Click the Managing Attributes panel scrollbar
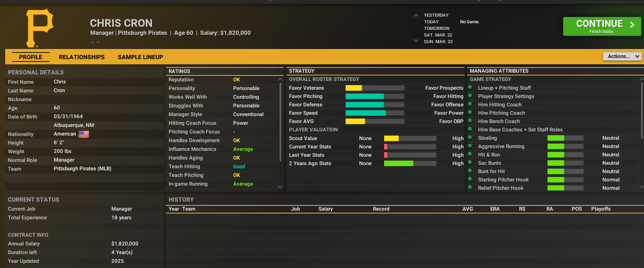The width and height of the screenshot is (644, 268). pyautogui.click(x=642, y=111)
